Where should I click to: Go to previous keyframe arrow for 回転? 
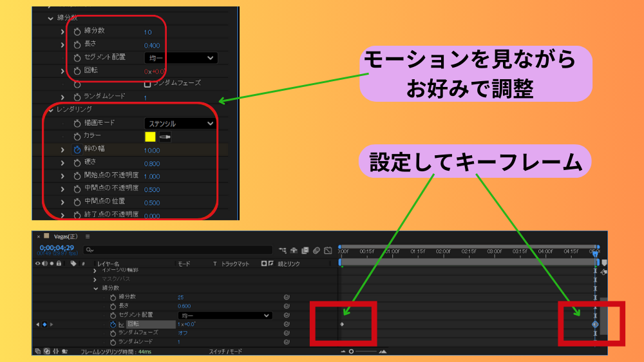[x=37, y=324]
